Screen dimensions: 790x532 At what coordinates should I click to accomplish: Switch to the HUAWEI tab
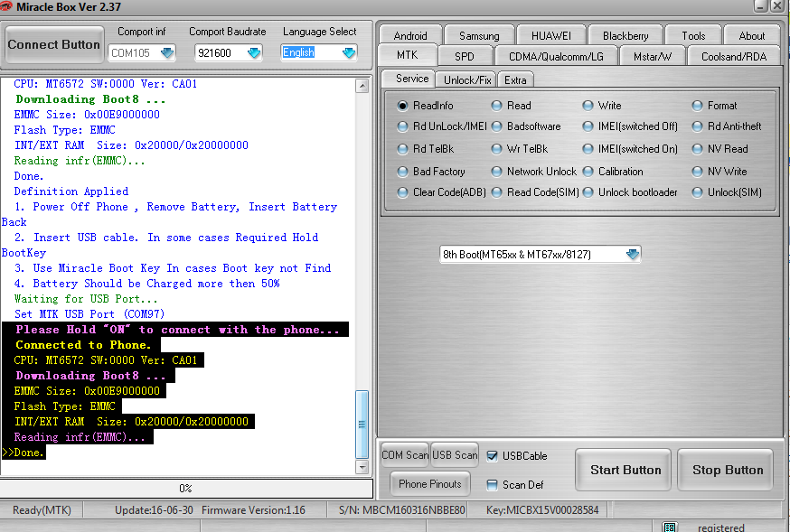(551, 36)
